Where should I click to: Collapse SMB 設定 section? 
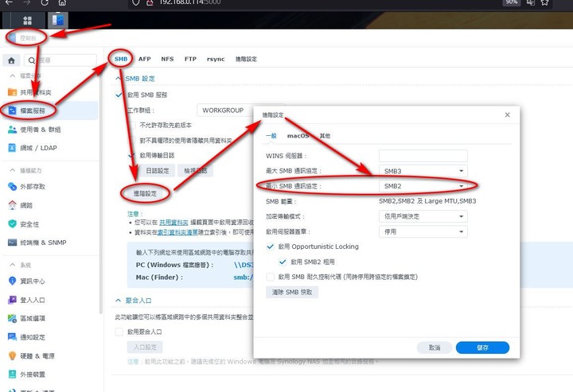click(118, 79)
